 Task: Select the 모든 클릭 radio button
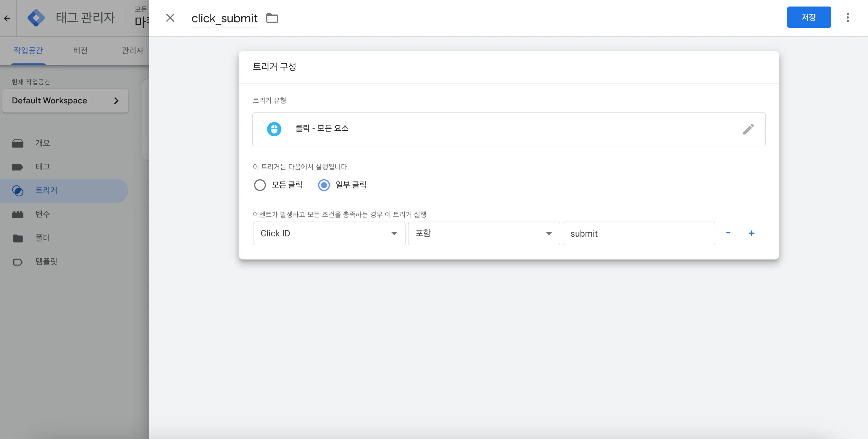click(x=260, y=185)
